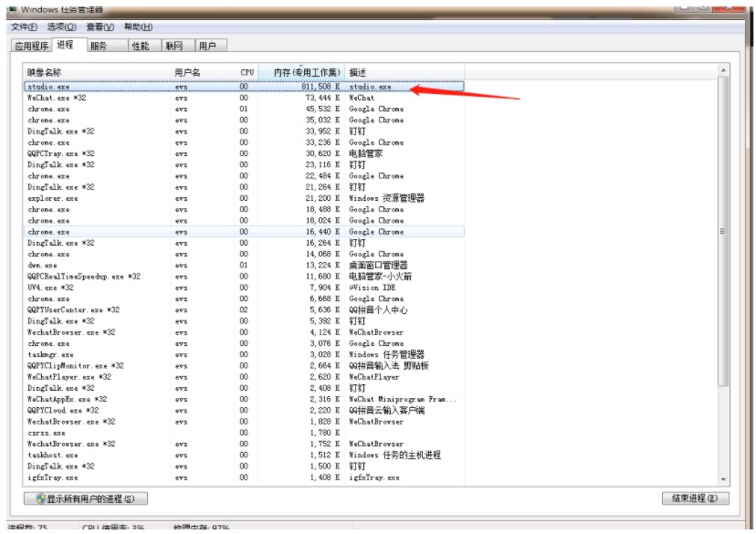Select the dwm.exe process row
The image size is (756, 534).
tap(244, 265)
